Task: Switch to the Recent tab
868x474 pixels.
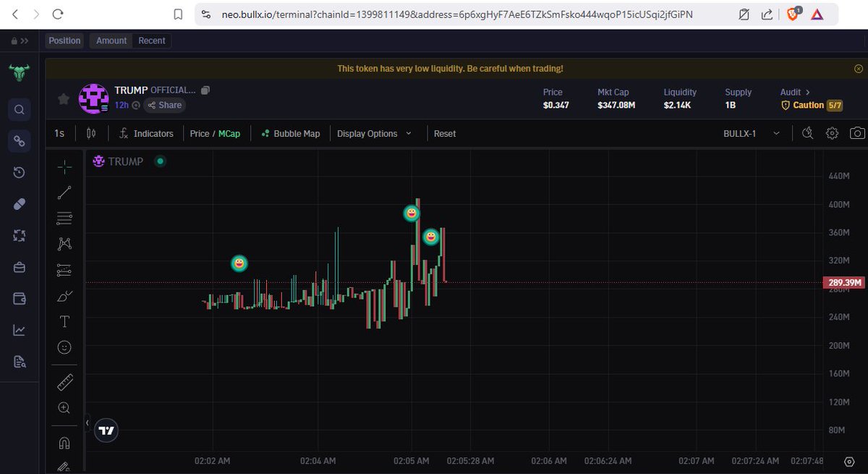Action: [152, 41]
